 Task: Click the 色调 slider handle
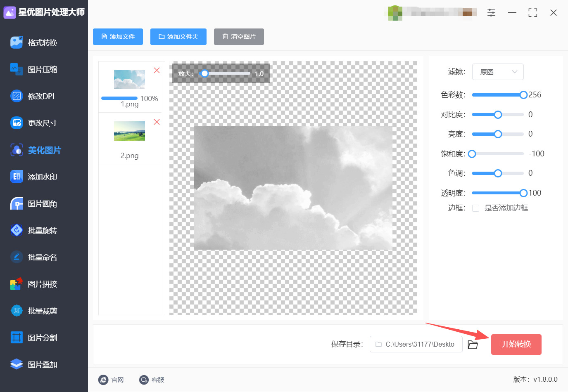click(x=498, y=173)
